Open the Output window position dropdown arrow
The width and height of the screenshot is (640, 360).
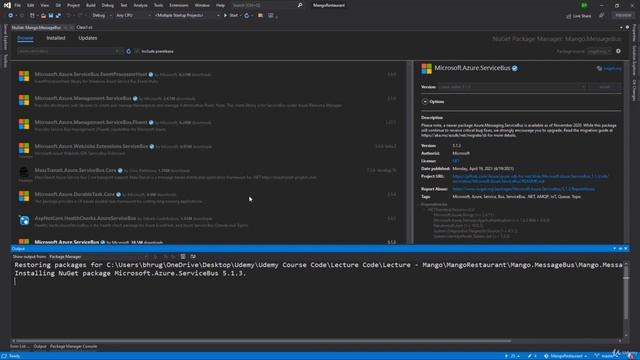tap(614, 249)
